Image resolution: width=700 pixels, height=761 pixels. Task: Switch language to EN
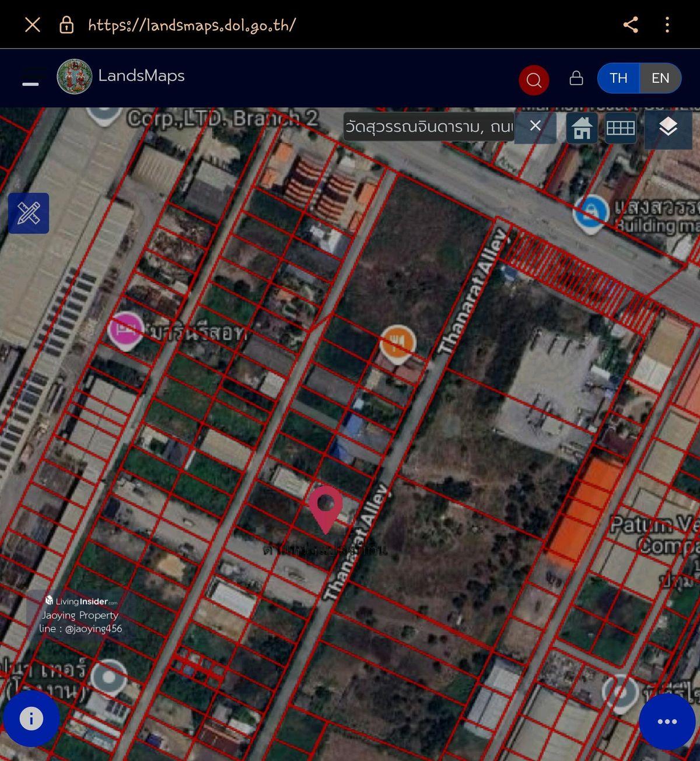click(660, 78)
